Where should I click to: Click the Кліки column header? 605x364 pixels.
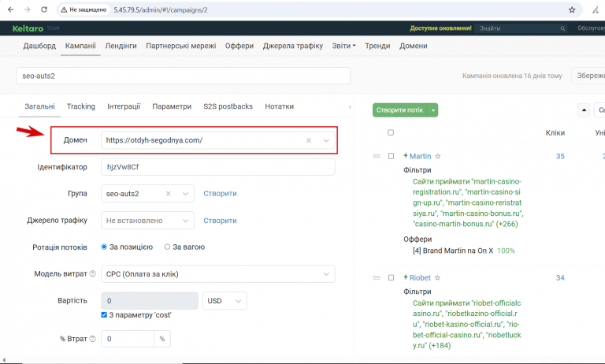click(x=555, y=133)
